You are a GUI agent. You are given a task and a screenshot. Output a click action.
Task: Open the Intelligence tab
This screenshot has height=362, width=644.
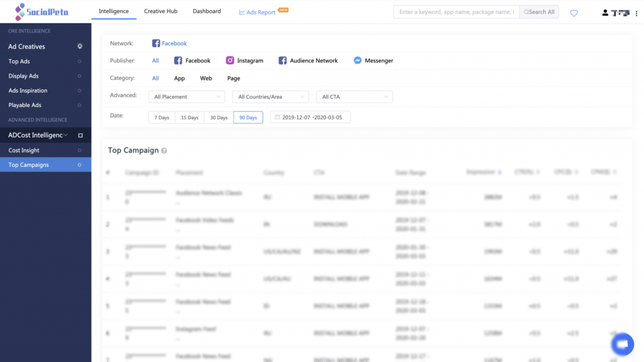(114, 11)
